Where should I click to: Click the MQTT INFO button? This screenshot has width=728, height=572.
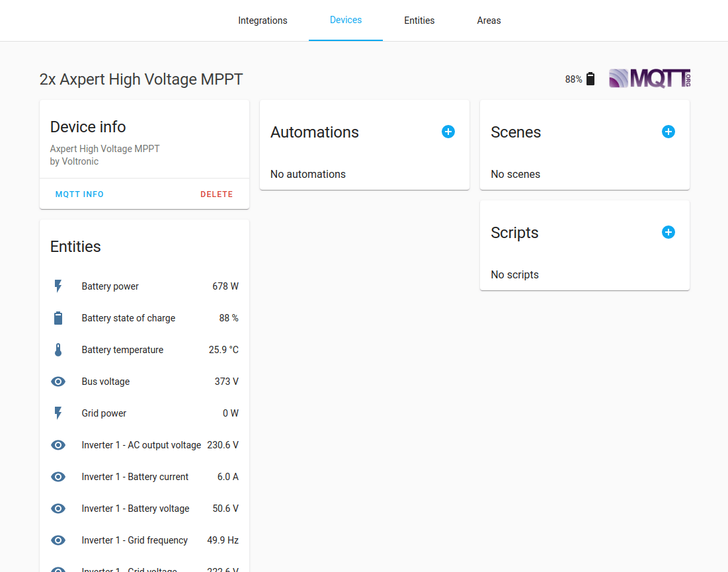coord(79,194)
